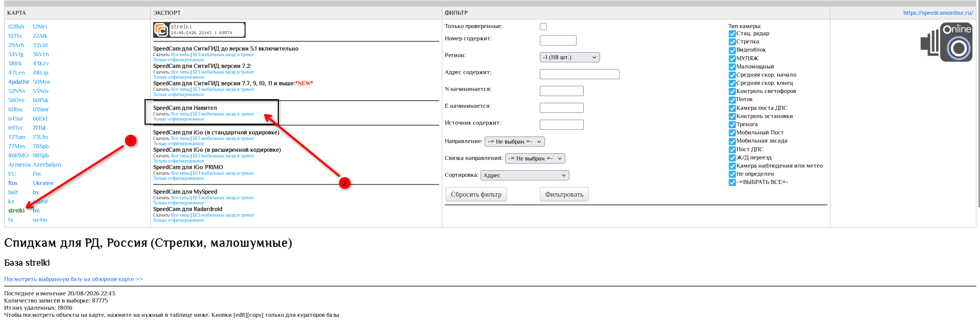
Task: Open the 'Ukraine' map base
Action: pos(43,183)
